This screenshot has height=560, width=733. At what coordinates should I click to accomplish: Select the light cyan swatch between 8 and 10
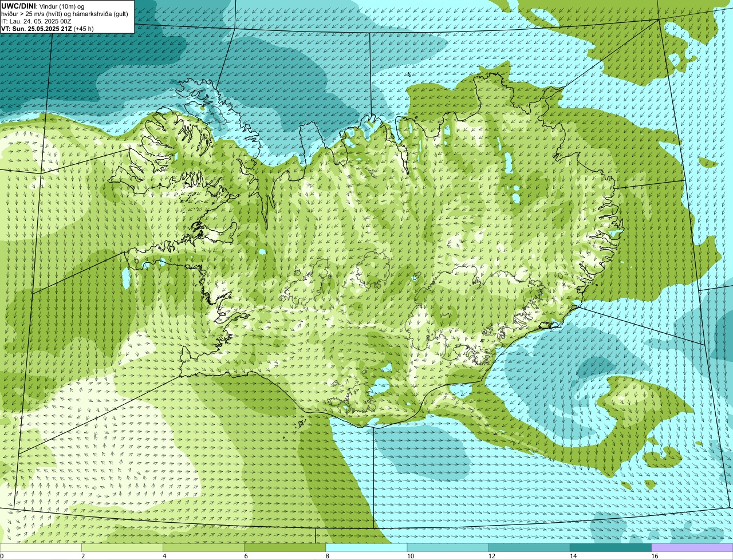pos(366,548)
